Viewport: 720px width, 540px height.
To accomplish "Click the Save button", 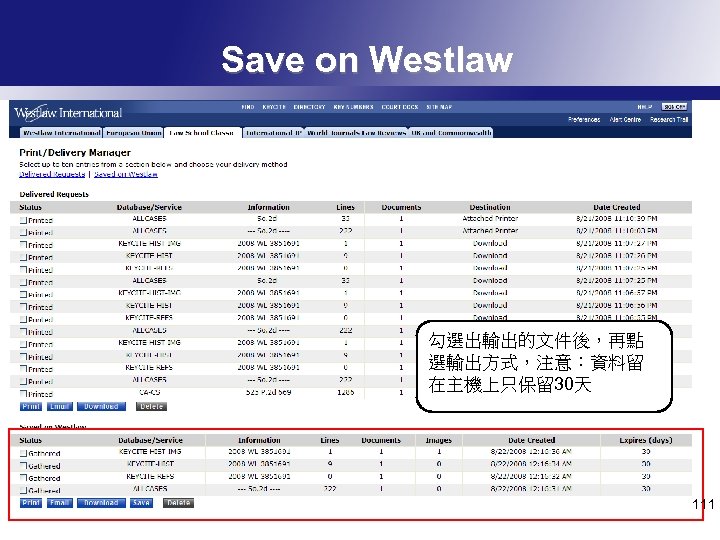I will [x=141, y=503].
